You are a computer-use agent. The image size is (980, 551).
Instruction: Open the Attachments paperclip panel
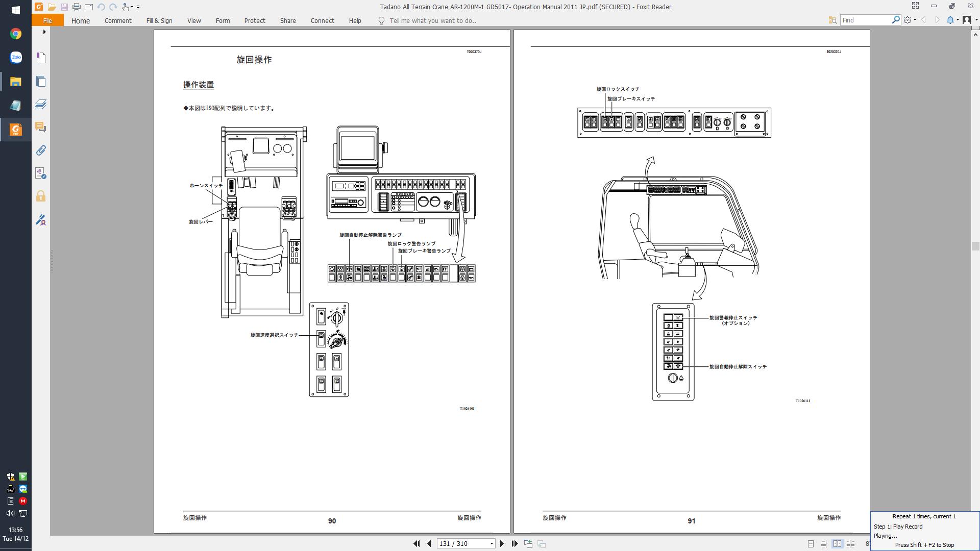pos(41,150)
